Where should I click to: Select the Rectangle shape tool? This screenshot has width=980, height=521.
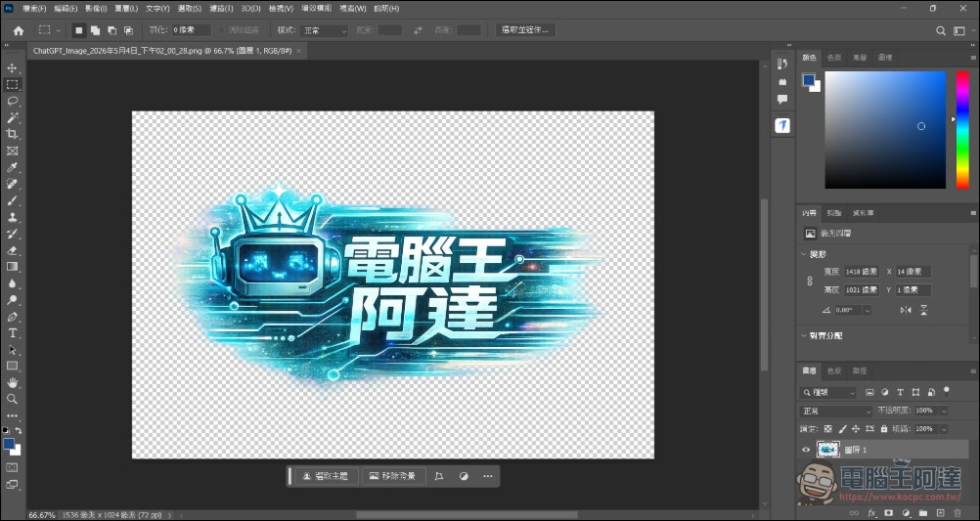coord(12,367)
